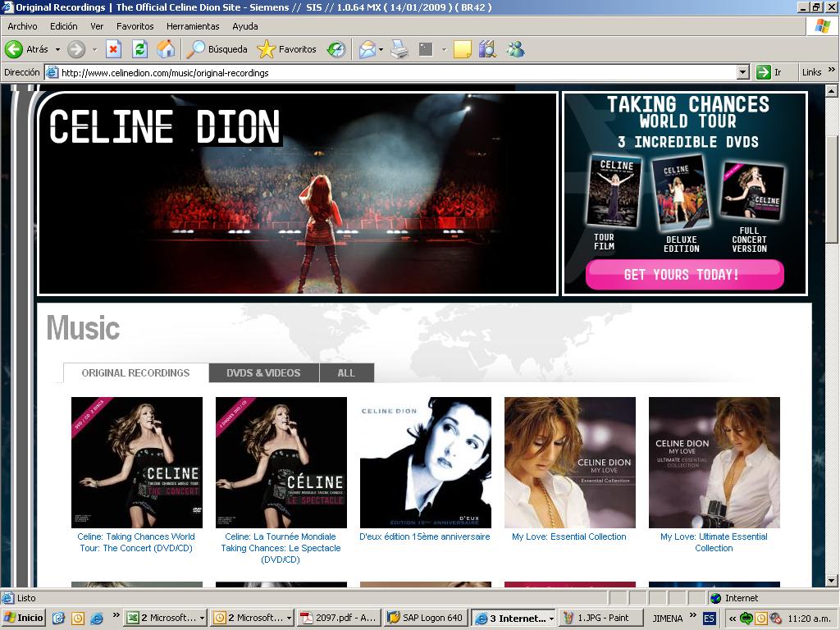
Task: Click the Atrás back arrow icon
Action: (x=14, y=49)
